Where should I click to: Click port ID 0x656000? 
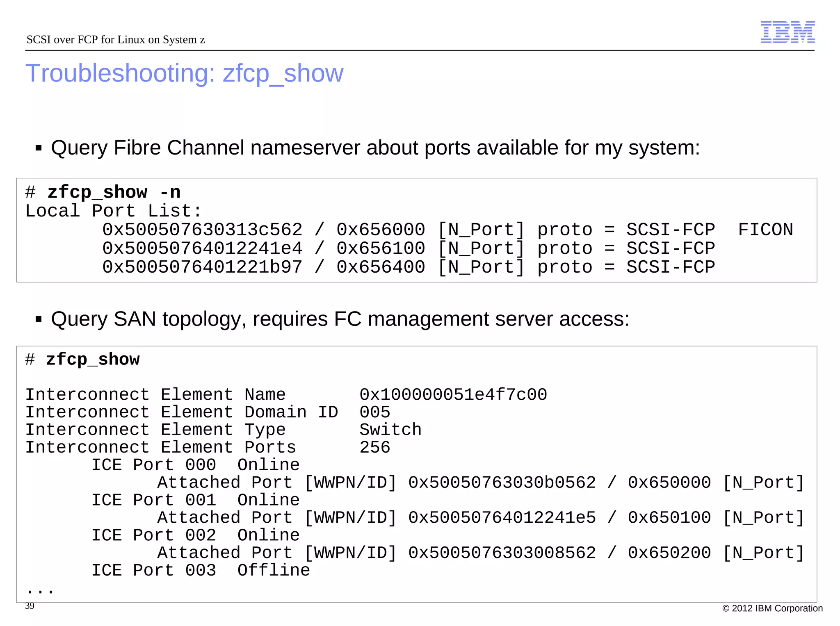click(x=381, y=230)
